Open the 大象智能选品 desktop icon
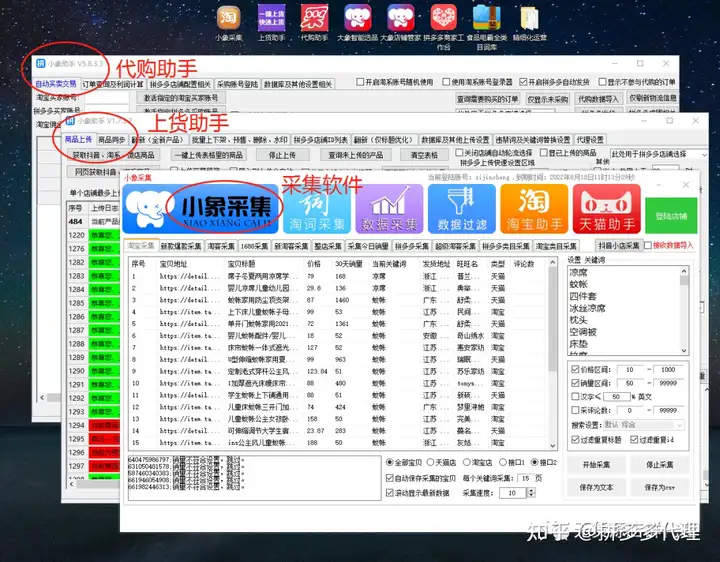 (x=357, y=23)
